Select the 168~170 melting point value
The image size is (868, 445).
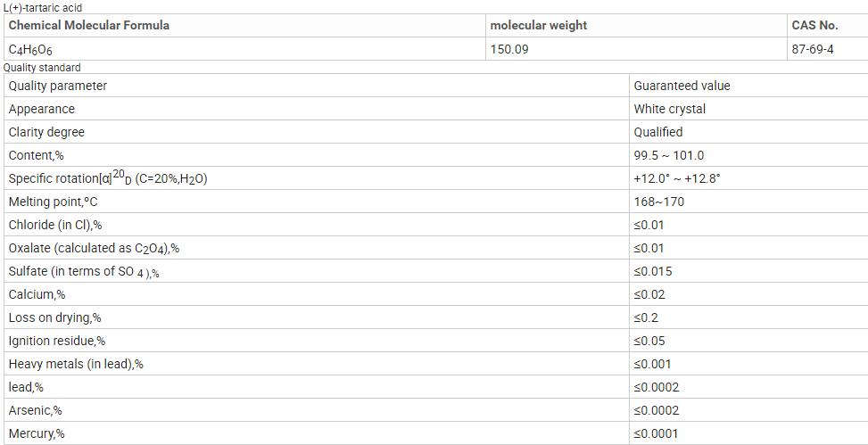[658, 202]
